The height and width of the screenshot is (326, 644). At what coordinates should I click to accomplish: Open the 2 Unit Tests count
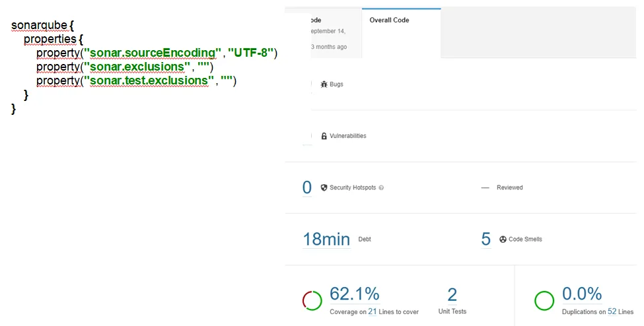coord(452,295)
